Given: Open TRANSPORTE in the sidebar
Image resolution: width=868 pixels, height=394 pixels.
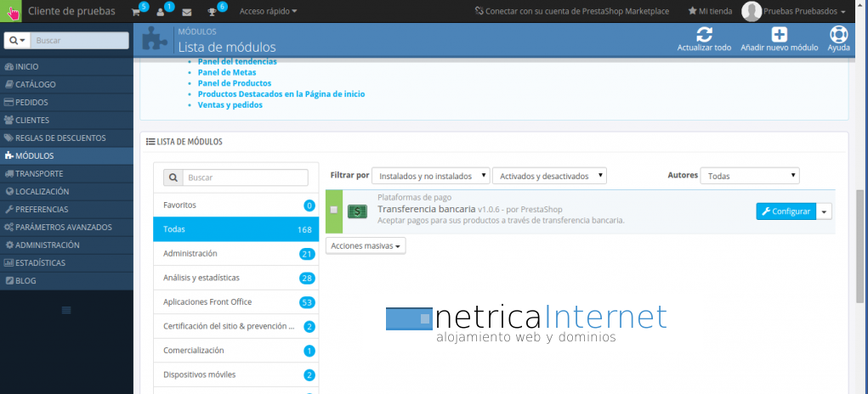Looking at the screenshot, I should [x=66, y=173].
